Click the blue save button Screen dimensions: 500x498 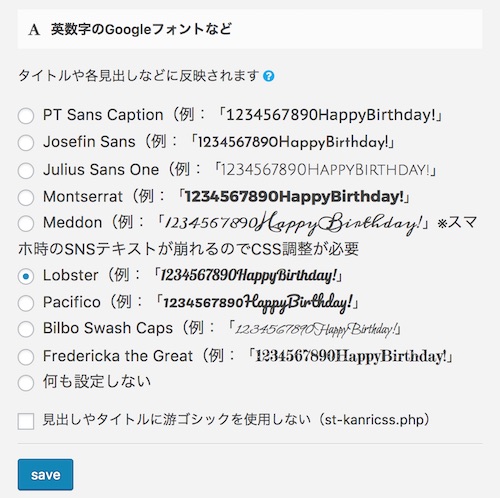(x=45, y=475)
